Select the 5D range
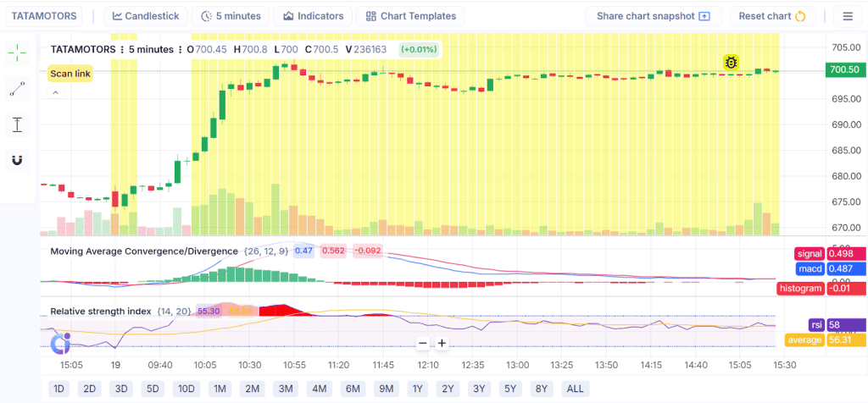This screenshot has width=868, height=403. (x=153, y=389)
